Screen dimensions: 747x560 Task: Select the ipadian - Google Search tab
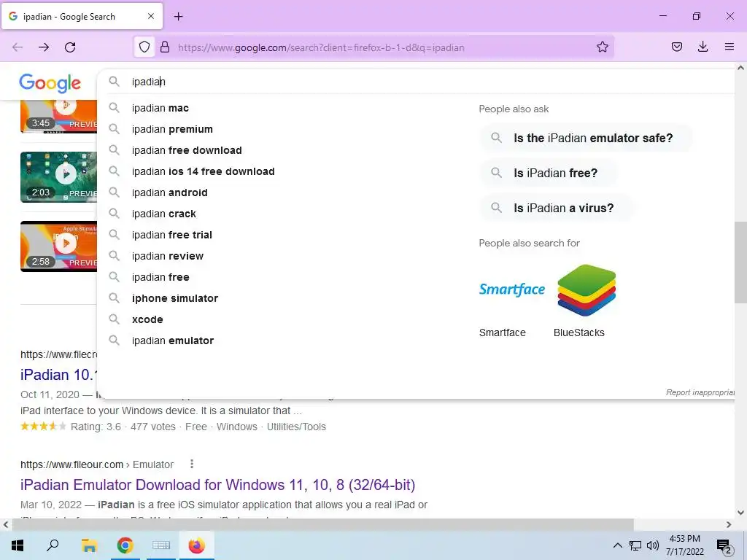82,16
